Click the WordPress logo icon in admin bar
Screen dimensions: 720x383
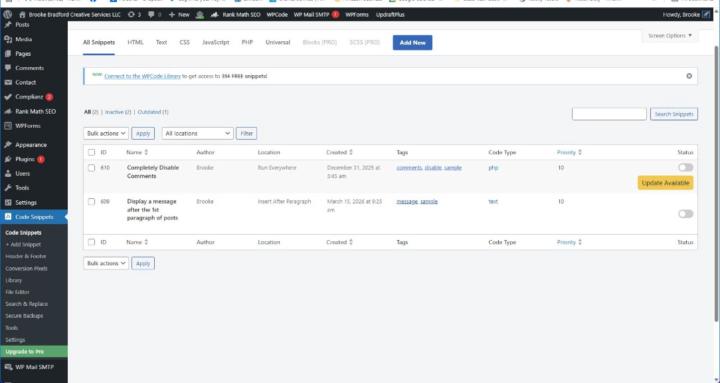click(x=7, y=15)
